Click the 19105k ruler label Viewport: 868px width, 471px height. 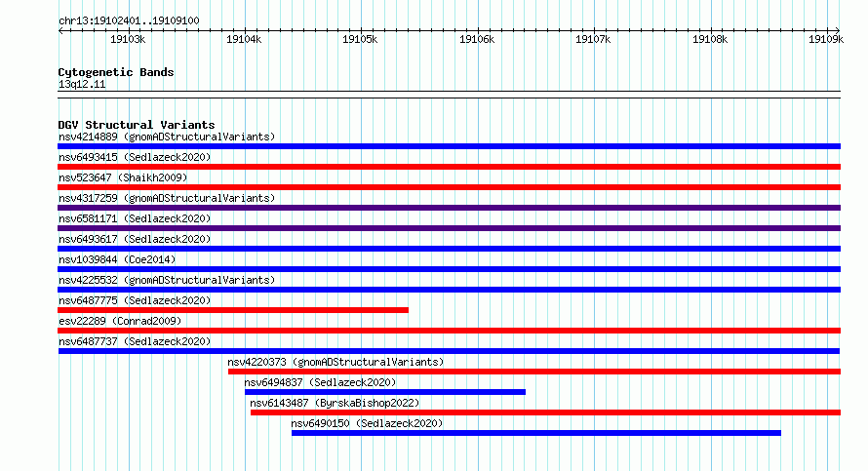[x=360, y=39]
